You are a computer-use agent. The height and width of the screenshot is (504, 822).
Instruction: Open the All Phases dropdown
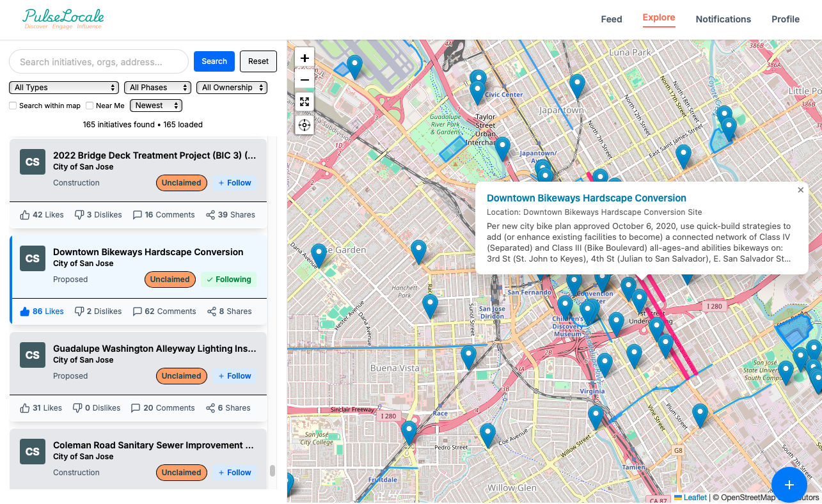[157, 87]
